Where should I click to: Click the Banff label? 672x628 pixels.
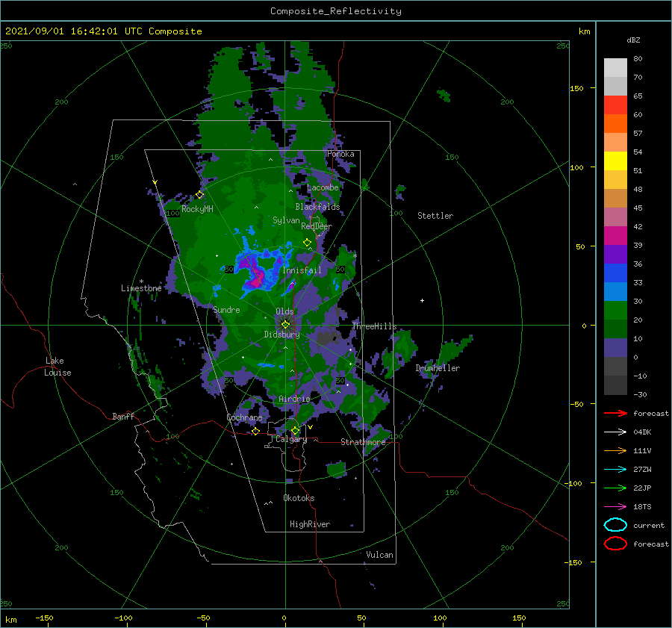123,416
